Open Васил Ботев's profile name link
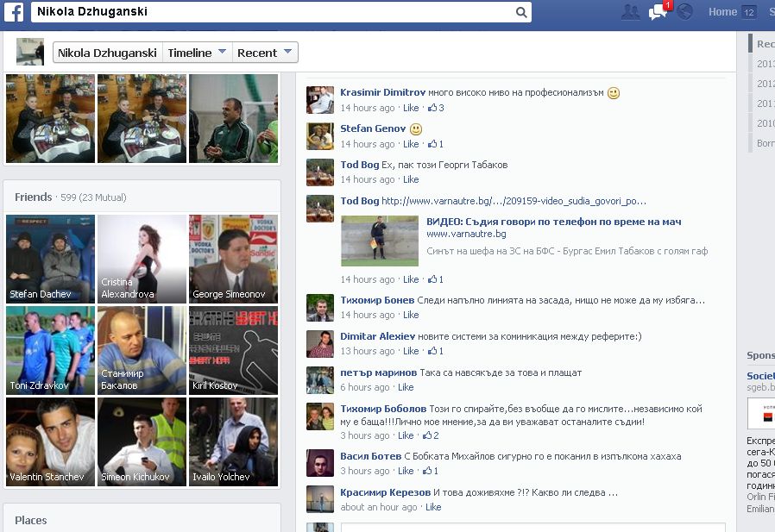The image size is (775, 532). (371, 456)
